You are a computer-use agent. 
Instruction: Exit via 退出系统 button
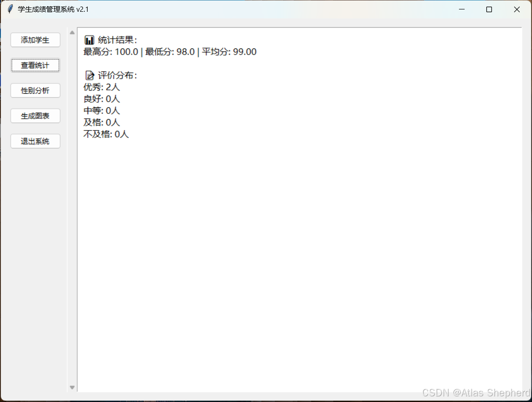(35, 141)
